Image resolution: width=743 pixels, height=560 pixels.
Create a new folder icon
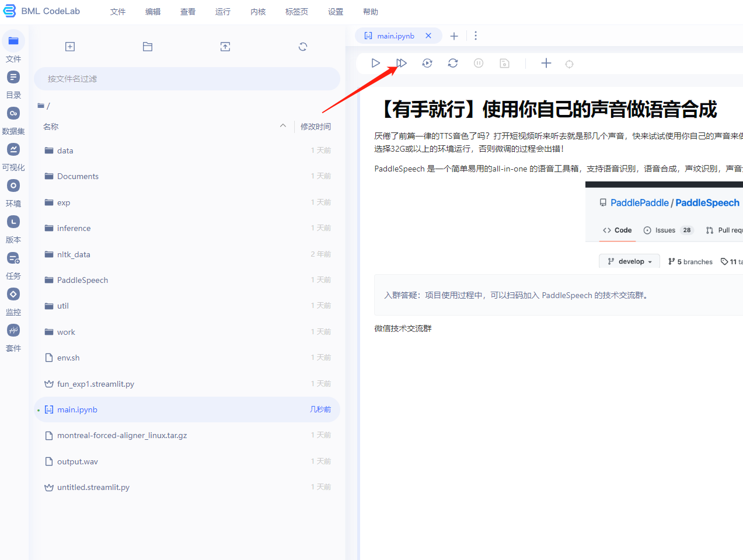(x=148, y=47)
